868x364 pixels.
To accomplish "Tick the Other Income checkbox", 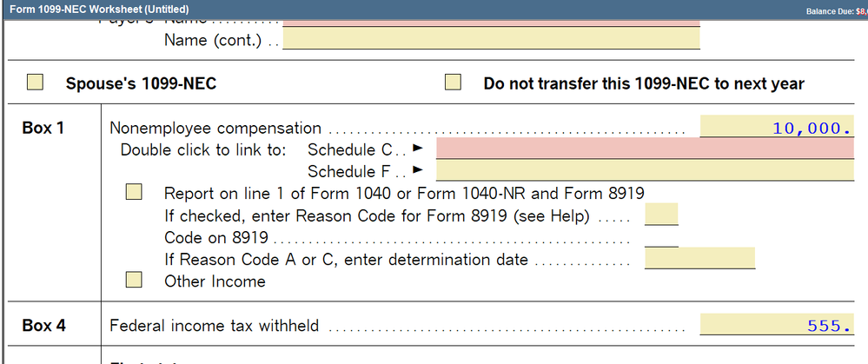I will point(135,280).
